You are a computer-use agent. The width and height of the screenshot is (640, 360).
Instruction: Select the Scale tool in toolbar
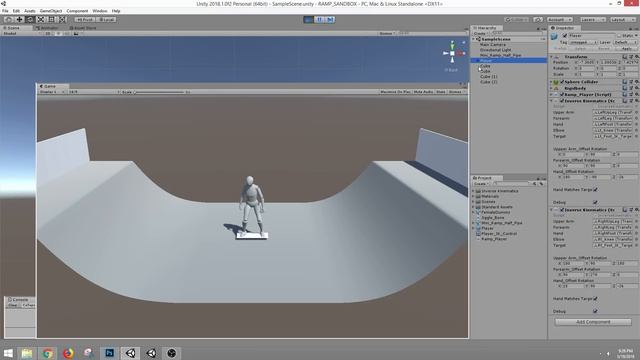(41, 20)
